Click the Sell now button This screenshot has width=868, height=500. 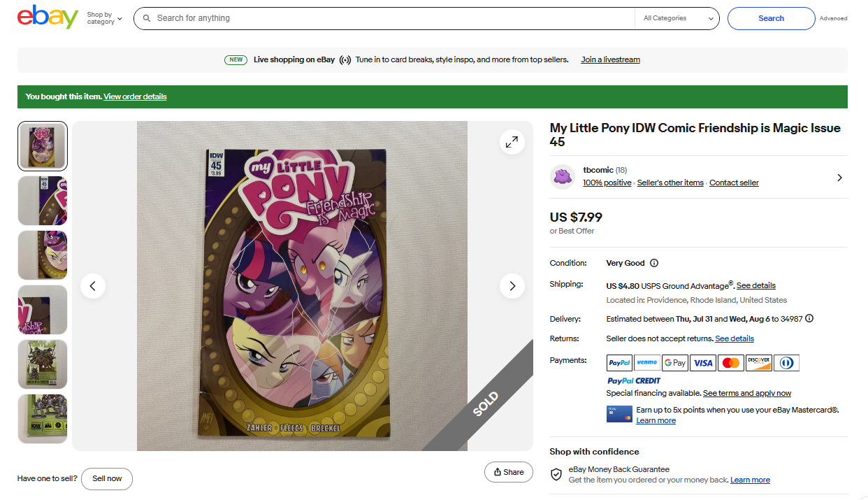107,478
